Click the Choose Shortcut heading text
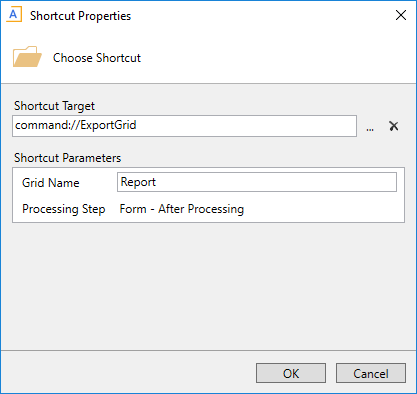This screenshot has height=394, width=417. tap(97, 58)
